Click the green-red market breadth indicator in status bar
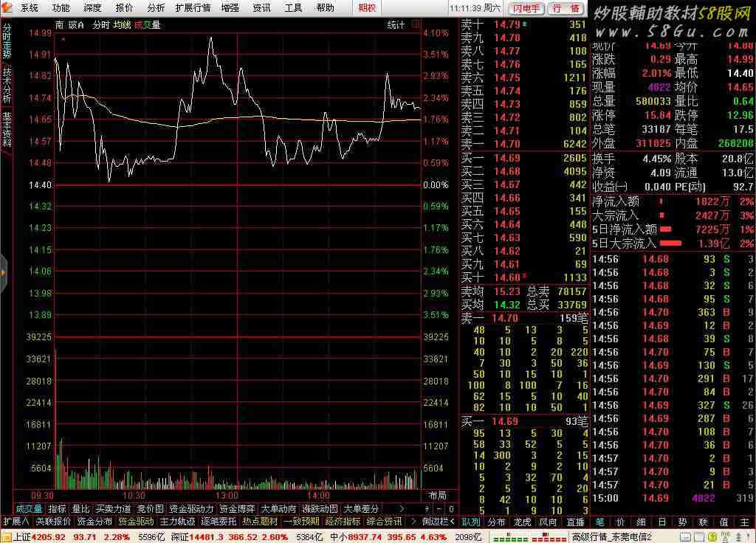 point(529,537)
